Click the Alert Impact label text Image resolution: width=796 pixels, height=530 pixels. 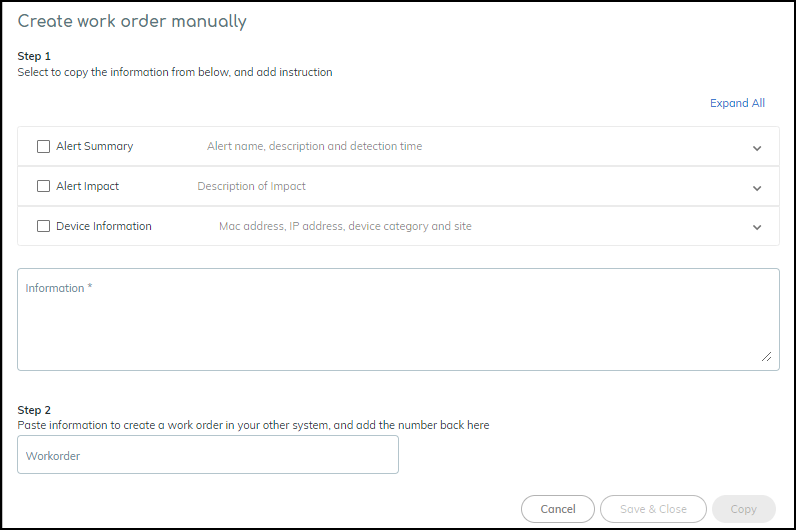click(87, 187)
